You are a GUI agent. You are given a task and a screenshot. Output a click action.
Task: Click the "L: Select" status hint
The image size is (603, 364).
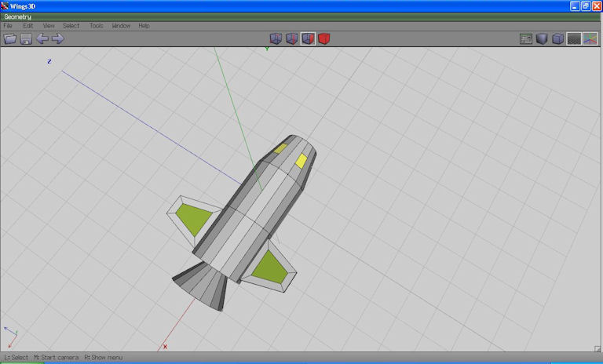click(16, 358)
